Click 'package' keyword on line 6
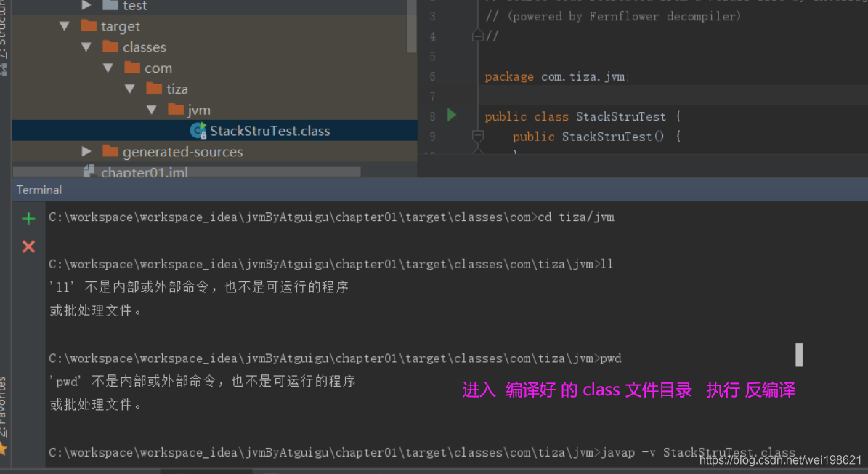 point(509,76)
